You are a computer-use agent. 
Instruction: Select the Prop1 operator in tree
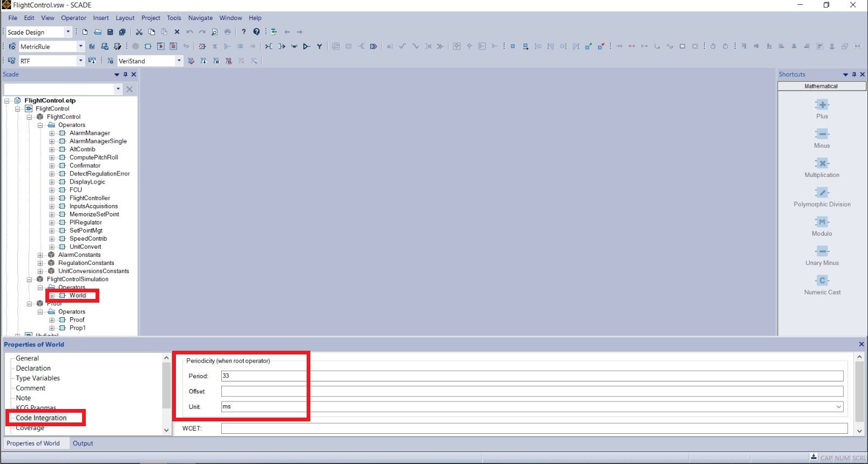click(77, 328)
